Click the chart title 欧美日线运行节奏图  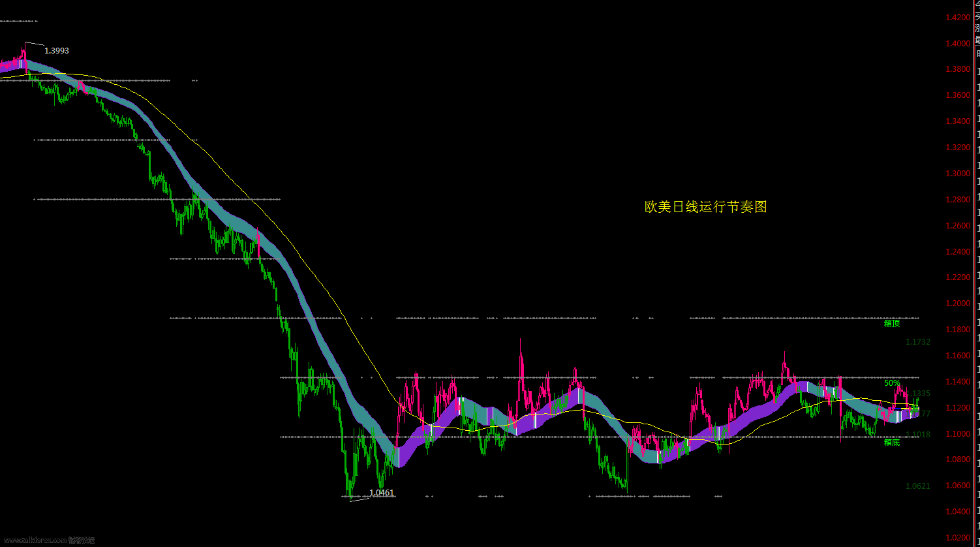pyautogui.click(x=705, y=207)
